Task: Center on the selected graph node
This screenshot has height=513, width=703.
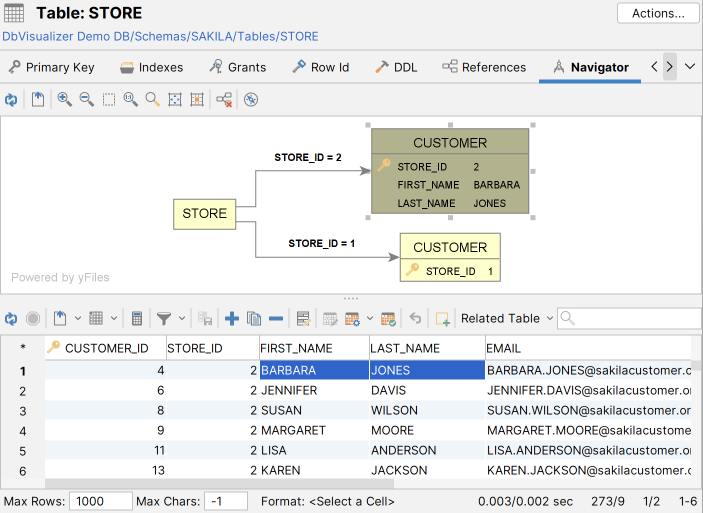Action: 197,100
